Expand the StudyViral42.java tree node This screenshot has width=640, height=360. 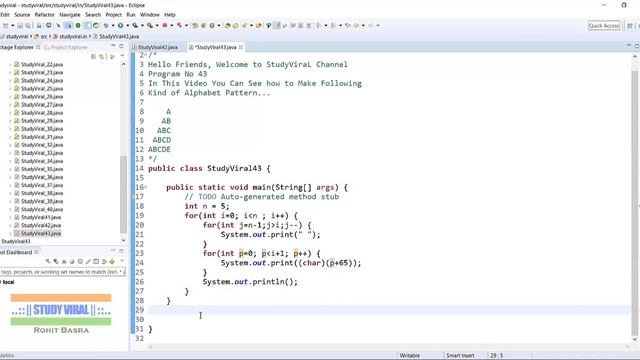(10, 225)
